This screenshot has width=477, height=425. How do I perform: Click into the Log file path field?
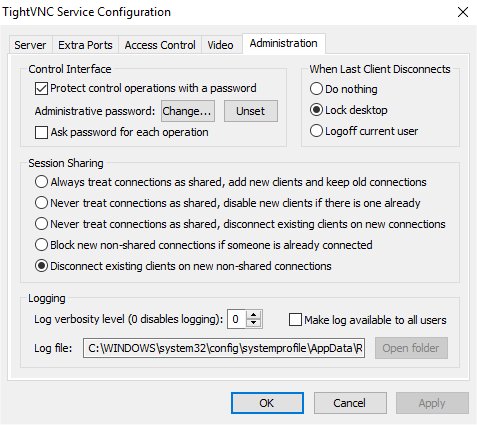[x=224, y=348]
